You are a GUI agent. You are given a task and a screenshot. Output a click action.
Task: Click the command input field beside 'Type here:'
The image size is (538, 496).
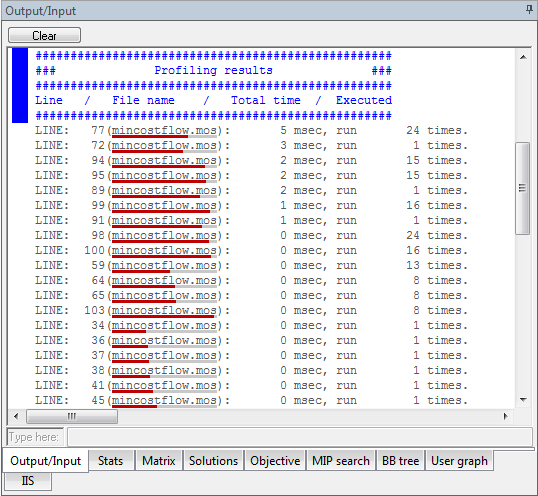(x=300, y=437)
